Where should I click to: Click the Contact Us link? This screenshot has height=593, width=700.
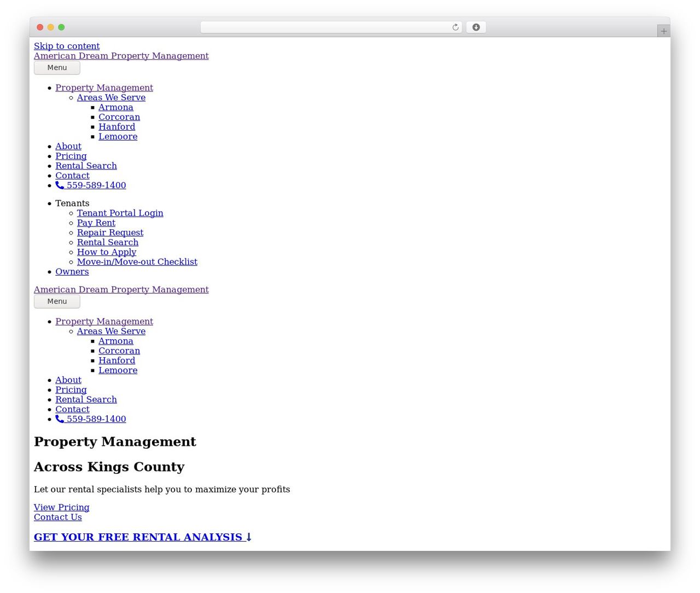(x=58, y=517)
